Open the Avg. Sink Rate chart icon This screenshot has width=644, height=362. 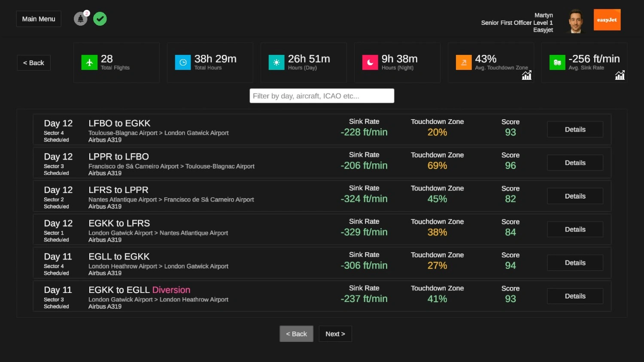click(x=620, y=75)
